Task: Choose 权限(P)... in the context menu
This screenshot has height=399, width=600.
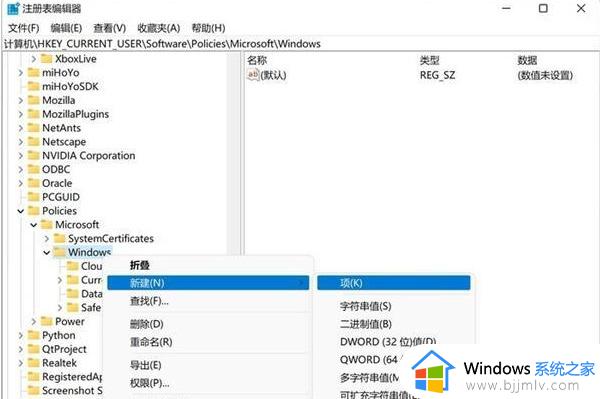Action: point(209,383)
